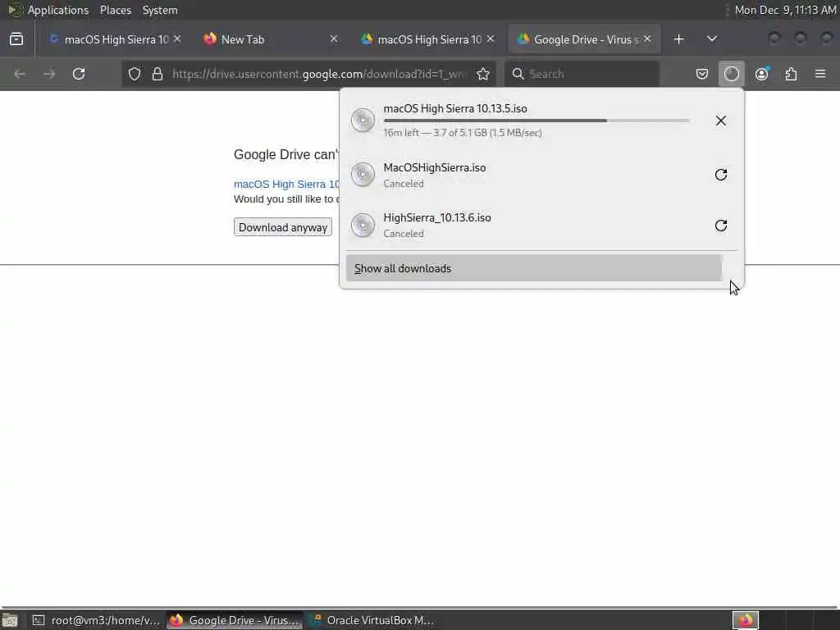Click the download progress bar of 10.13.5.iso

(x=536, y=121)
